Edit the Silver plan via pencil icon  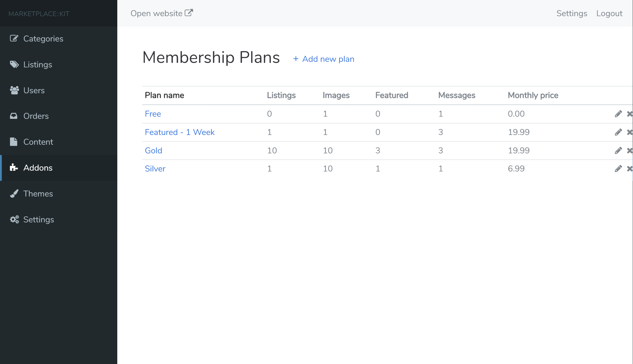[618, 169]
